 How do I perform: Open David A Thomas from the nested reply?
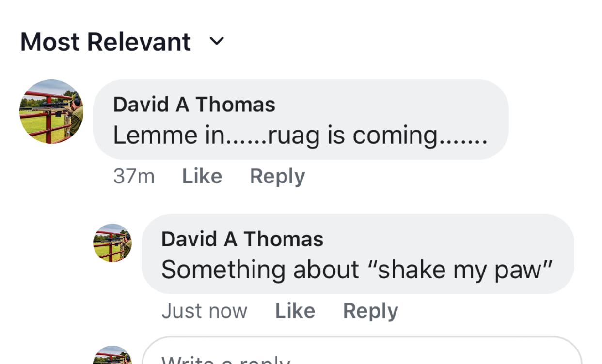pos(242,239)
